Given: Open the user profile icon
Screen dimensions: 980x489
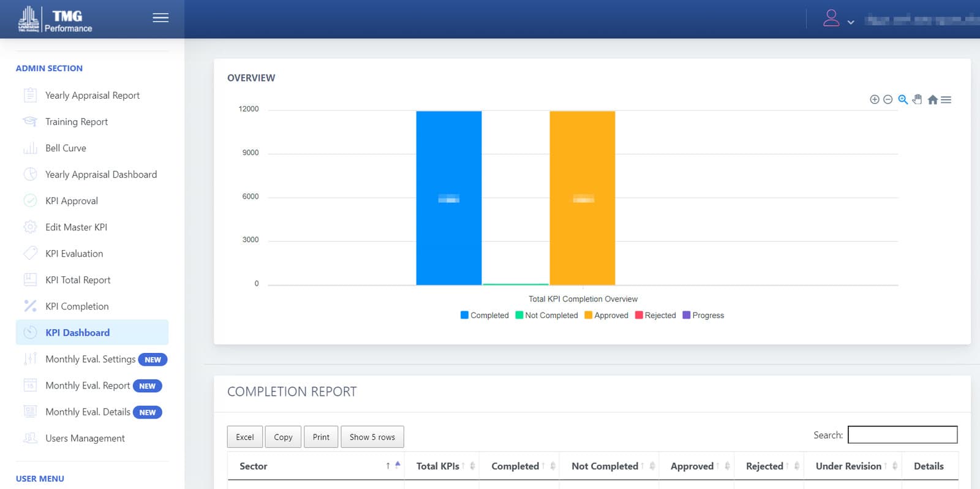Looking at the screenshot, I should coord(831,18).
